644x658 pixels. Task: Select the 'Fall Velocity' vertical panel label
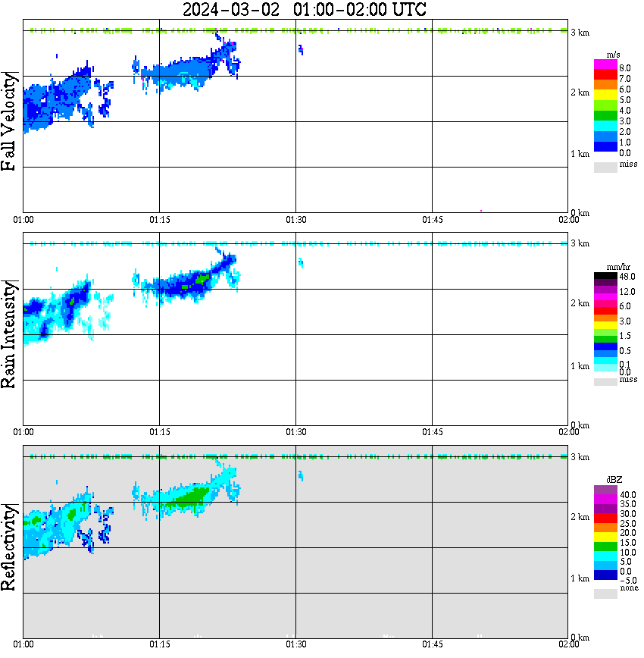coord(8,121)
